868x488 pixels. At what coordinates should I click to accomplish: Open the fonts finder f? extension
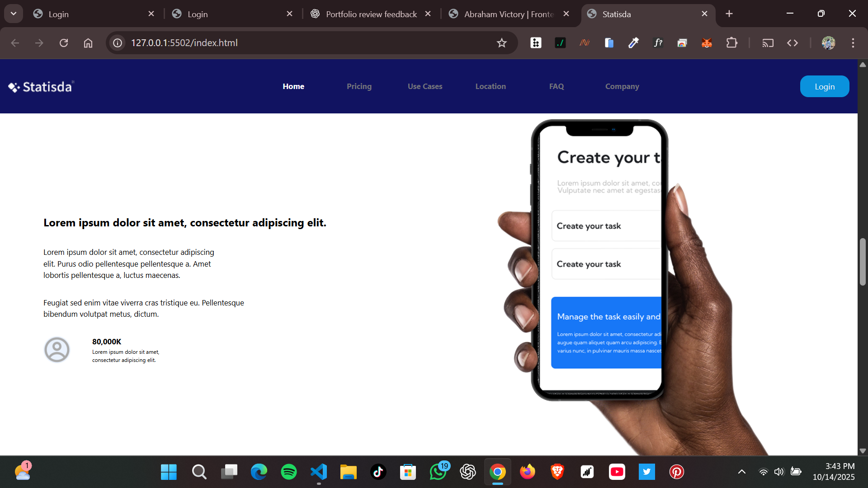(x=658, y=43)
